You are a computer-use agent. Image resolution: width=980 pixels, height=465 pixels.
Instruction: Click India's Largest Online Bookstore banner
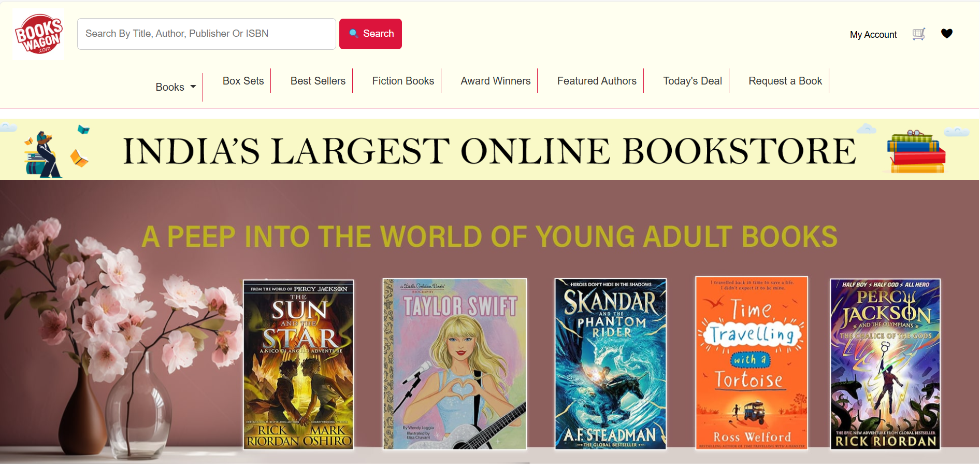[489, 150]
